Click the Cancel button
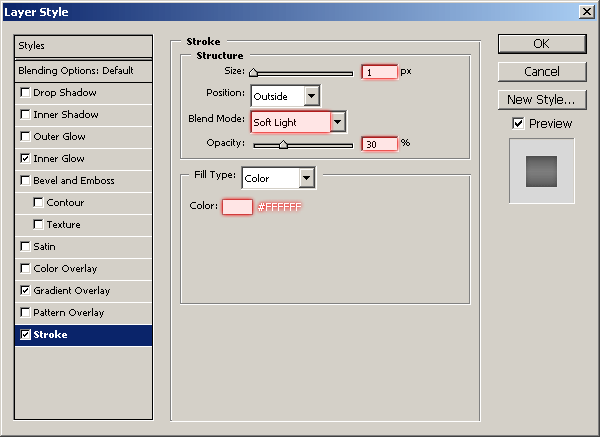This screenshot has height=437, width=600. pyautogui.click(x=542, y=72)
